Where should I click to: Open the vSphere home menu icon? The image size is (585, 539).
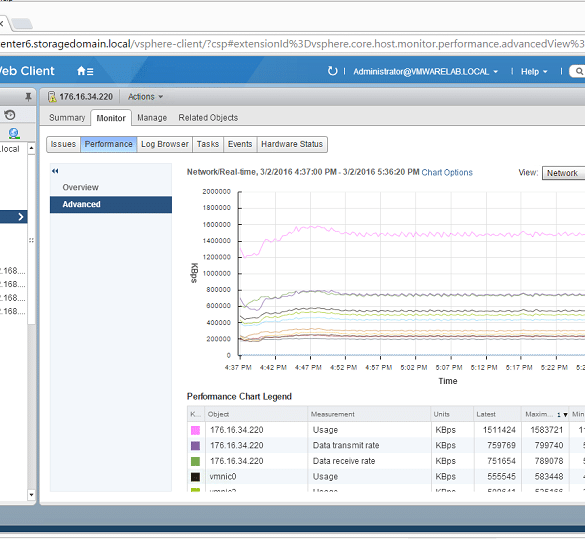(85, 71)
